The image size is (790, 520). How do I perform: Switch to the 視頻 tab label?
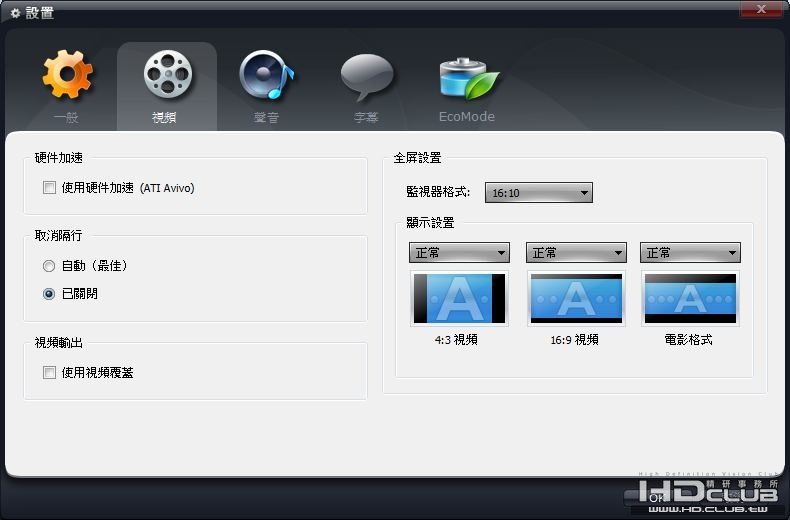click(164, 117)
